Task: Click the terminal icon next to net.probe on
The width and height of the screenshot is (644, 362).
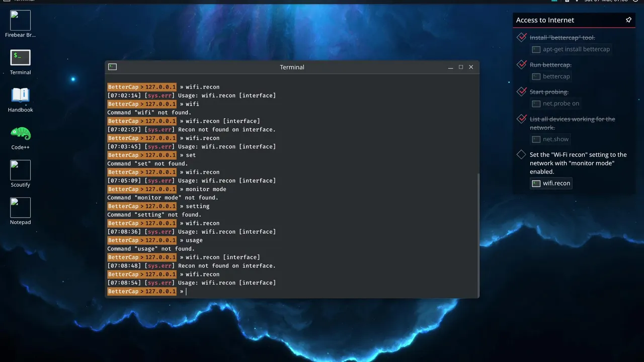Action: click(x=536, y=104)
